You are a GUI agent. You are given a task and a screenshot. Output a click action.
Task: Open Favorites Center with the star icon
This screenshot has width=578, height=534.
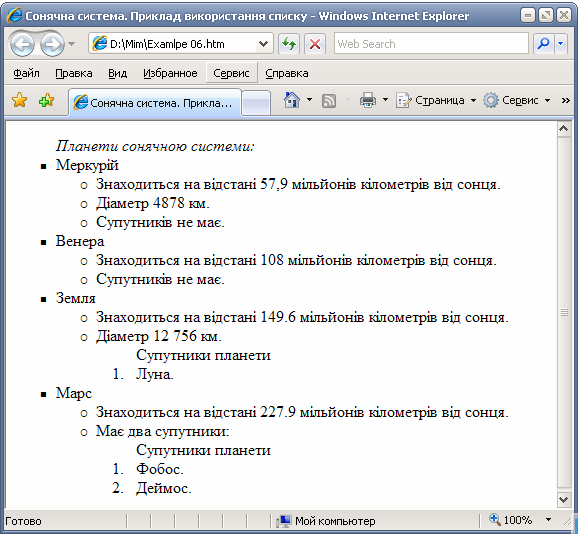[20, 100]
